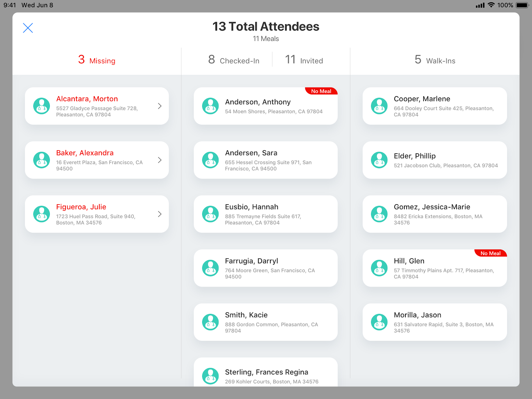Expand Alcantara, Morton details chevron
This screenshot has height=399, width=532.
(x=160, y=106)
